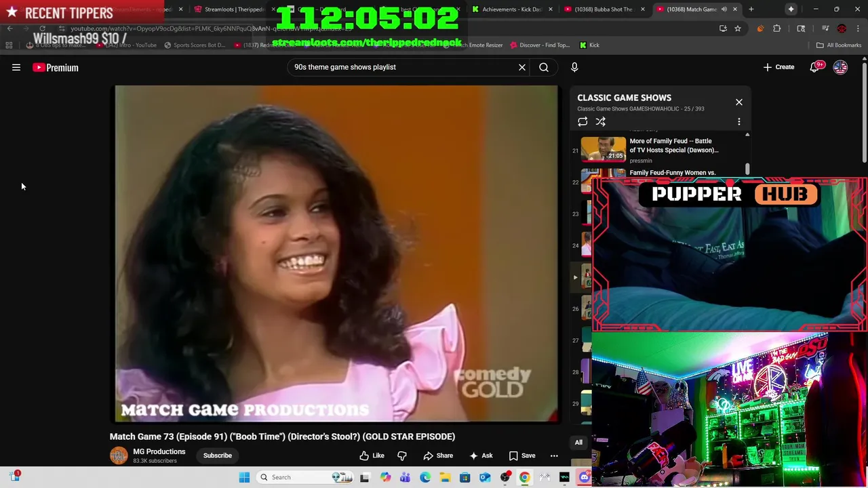
Task: Subscribe to MG Productions
Action: pyautogui.click(x=218, y=455)
